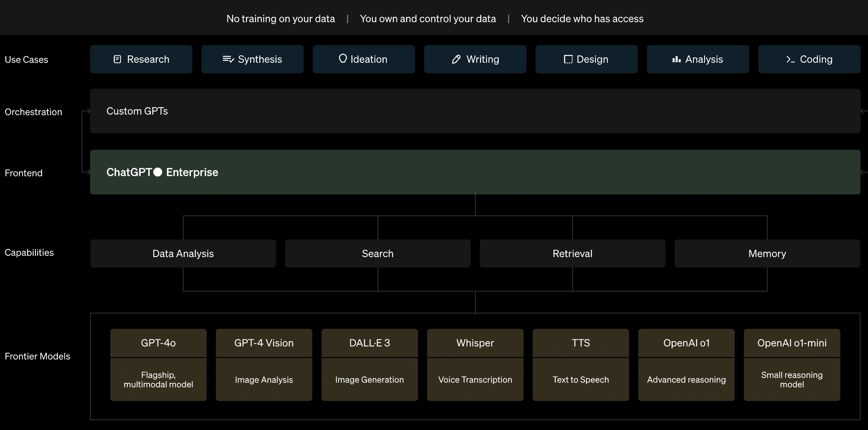The width and height of the screenshot is (868, 430).
Task: Select the Ideation use case card
Action: tap(364, 59)
